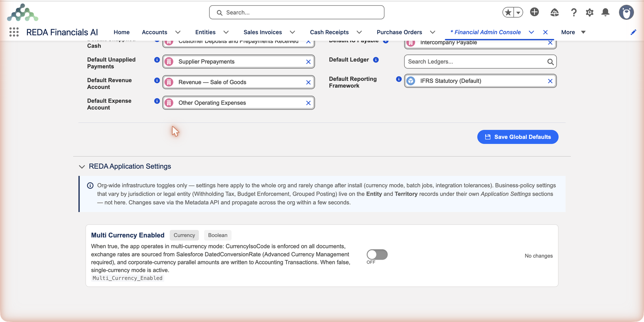Open the Sales Invoices tab
This screenshot has width=644, height=322.
pyautogui.click(x=263, y=32)
